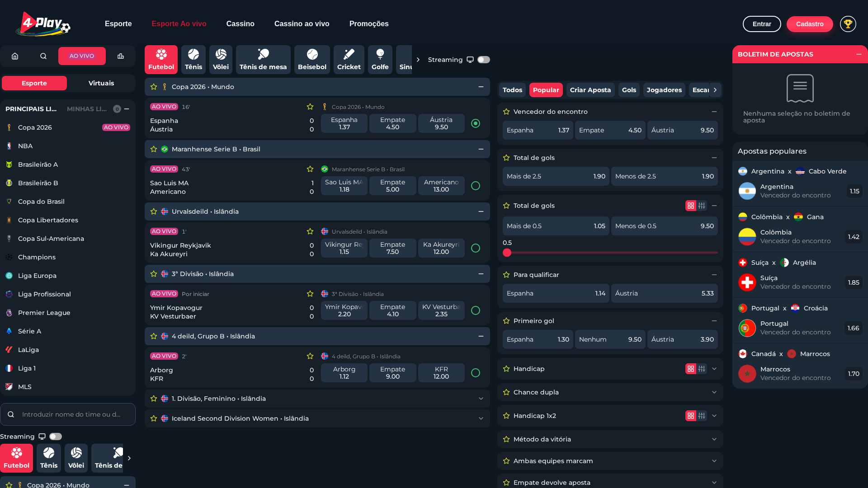
Task: Favorite the Espanha vs Áustria match
Action: click(x=310, y=107)
